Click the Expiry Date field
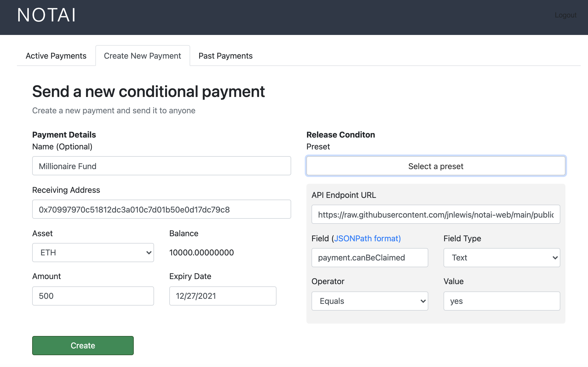 tap(223, 296)
